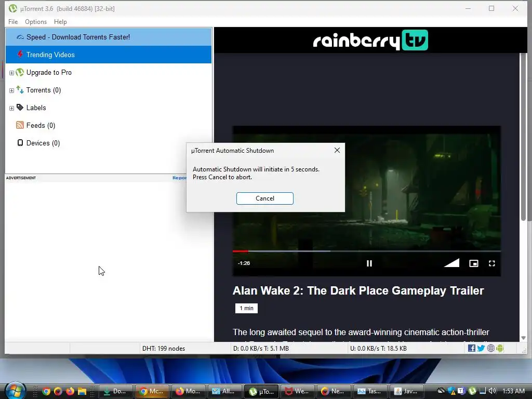This screenshot has height=399, width=532.
Task: Launch Firefox from quick launch
Action: [70, 391]
